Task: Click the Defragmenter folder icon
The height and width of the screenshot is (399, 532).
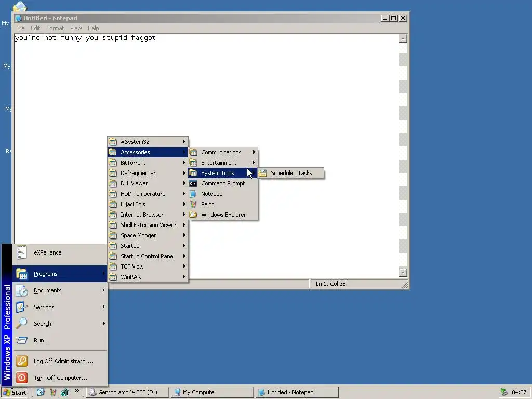Action: pyautogui.click(x=113, y=173)
